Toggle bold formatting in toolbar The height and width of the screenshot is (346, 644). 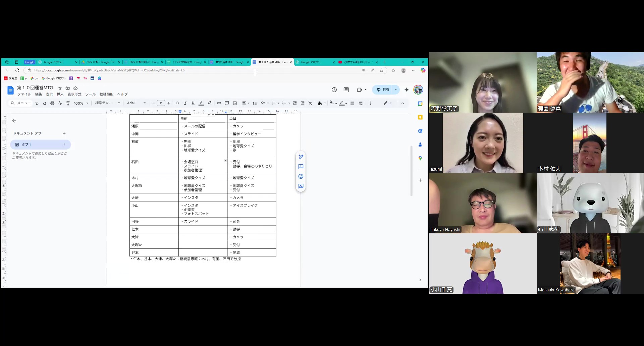[177, 103]
